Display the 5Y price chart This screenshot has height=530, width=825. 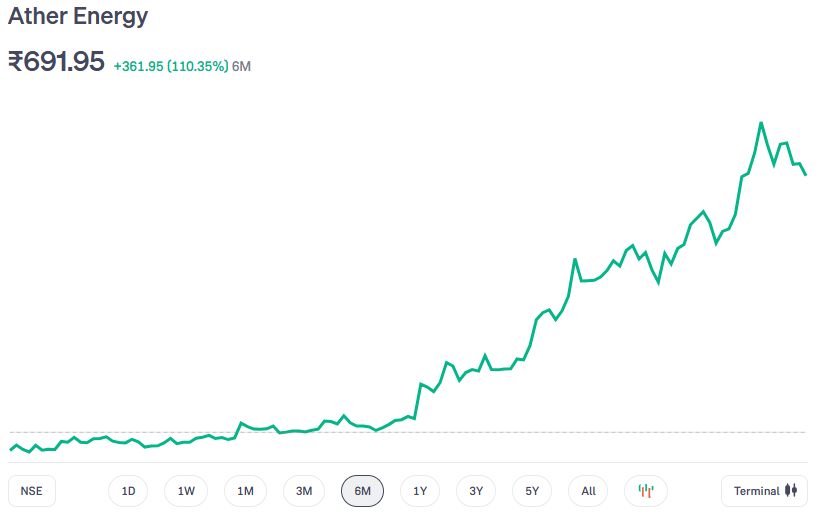pos(532,491)
